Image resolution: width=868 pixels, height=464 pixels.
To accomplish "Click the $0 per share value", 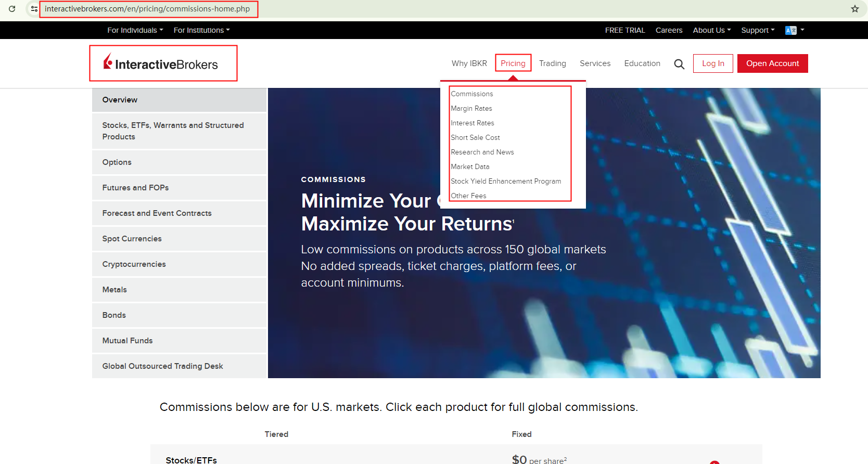I will click(539, 459).
